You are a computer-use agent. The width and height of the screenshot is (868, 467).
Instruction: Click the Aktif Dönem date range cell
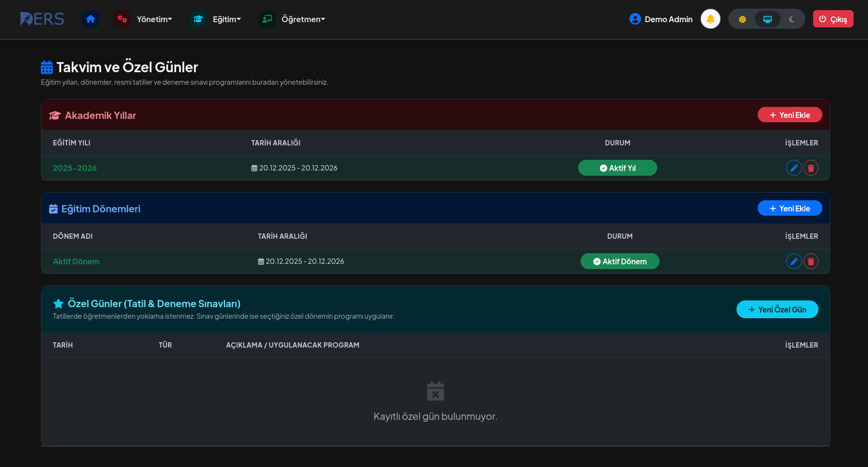point(301,261)
